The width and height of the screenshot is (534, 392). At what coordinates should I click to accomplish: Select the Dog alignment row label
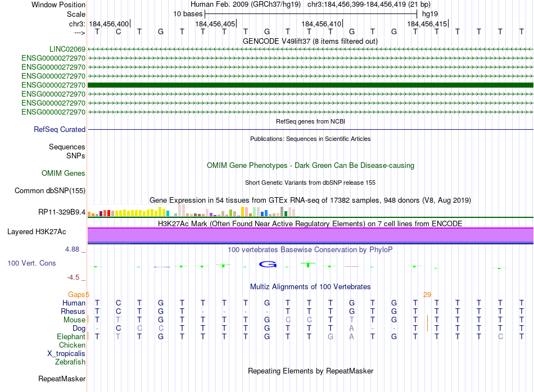(x=79, y=329)
